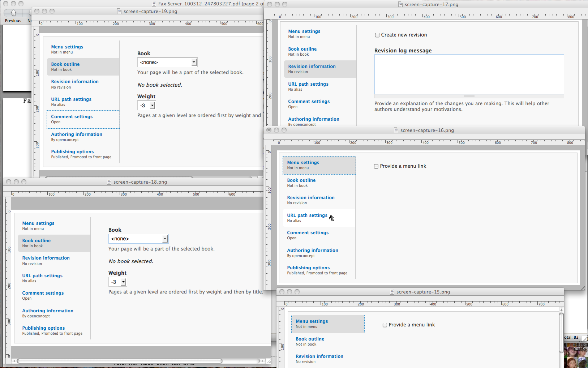The width and height of the screenshot is (588, 368).
Task: Click the screen-capture-18.png title bar document icon
Action: [109, 182]
